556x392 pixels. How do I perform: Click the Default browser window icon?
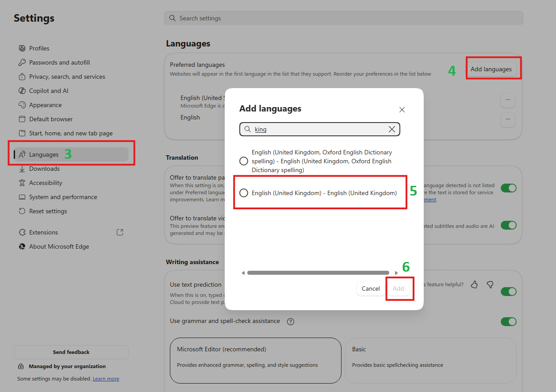pos(22,119)
